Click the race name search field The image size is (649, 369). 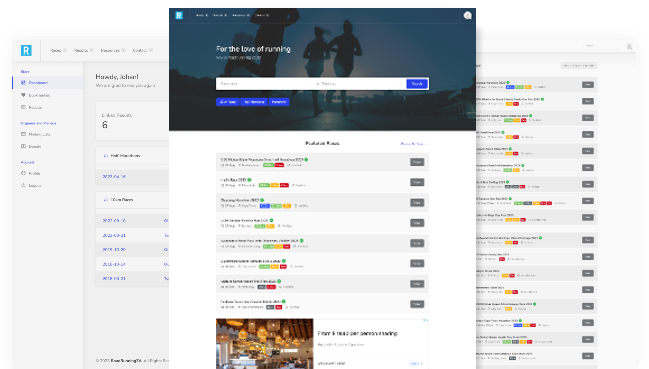pos(264,84)
